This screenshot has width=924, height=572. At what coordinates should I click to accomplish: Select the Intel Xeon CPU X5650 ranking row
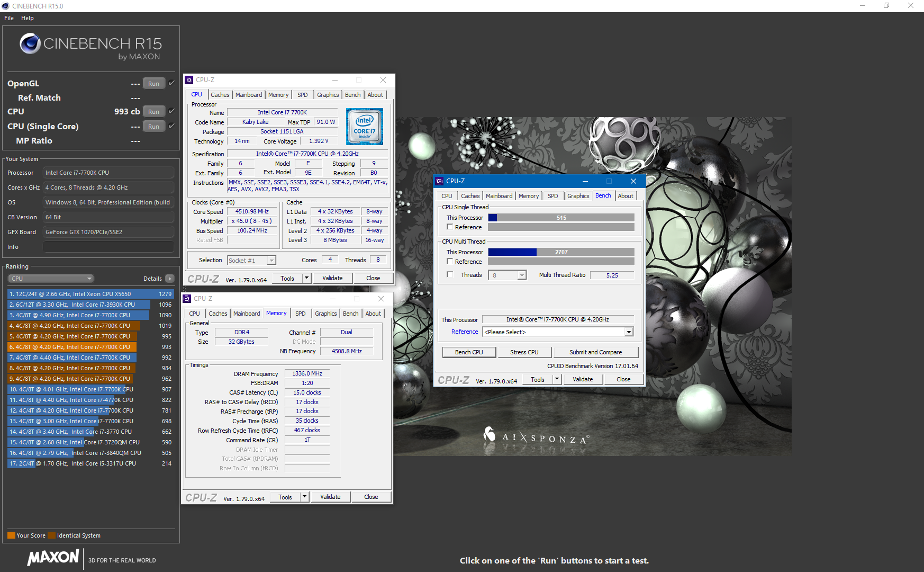90,294
